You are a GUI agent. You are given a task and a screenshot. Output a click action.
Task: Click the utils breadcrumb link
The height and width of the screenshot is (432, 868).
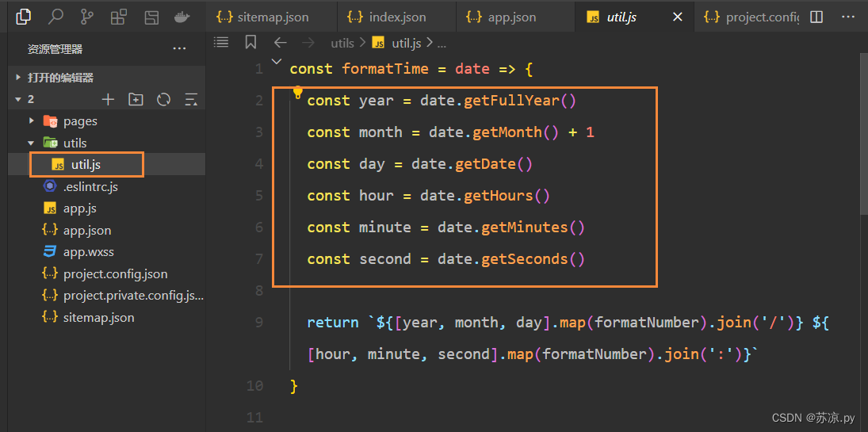342,43
